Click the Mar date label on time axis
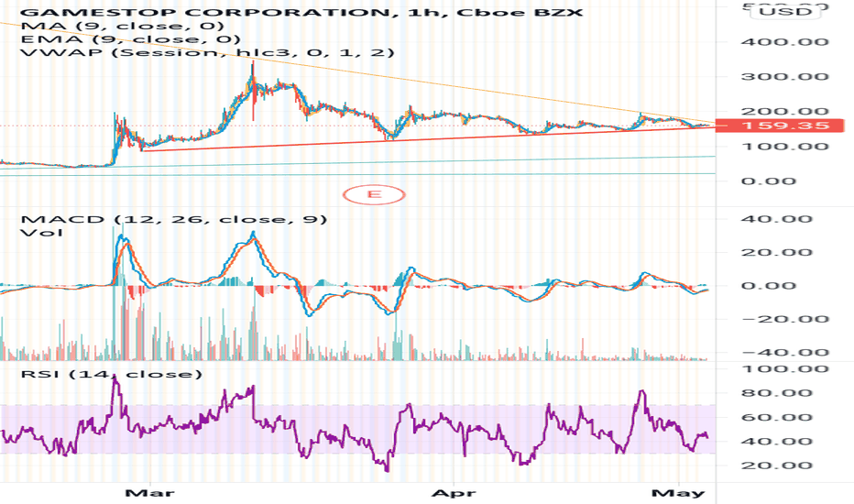Screen dimensions: 854x504 coord(149,493)
